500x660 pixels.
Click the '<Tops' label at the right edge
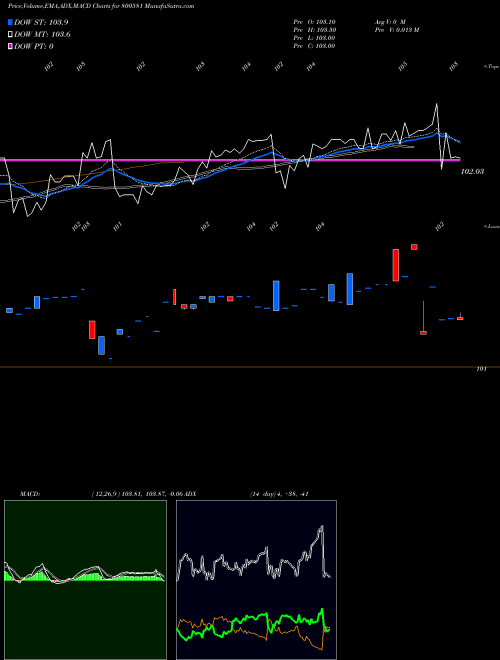pyautogui.click(x=492, y=67)
